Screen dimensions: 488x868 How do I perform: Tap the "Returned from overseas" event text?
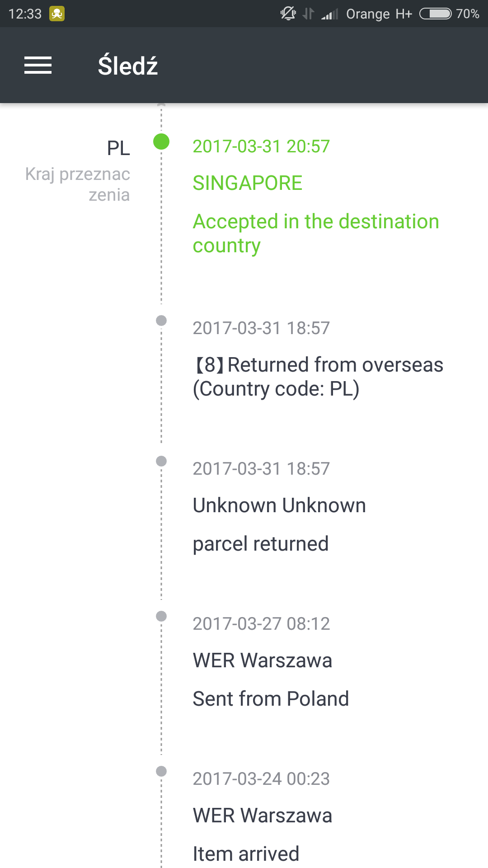(318, 377)
